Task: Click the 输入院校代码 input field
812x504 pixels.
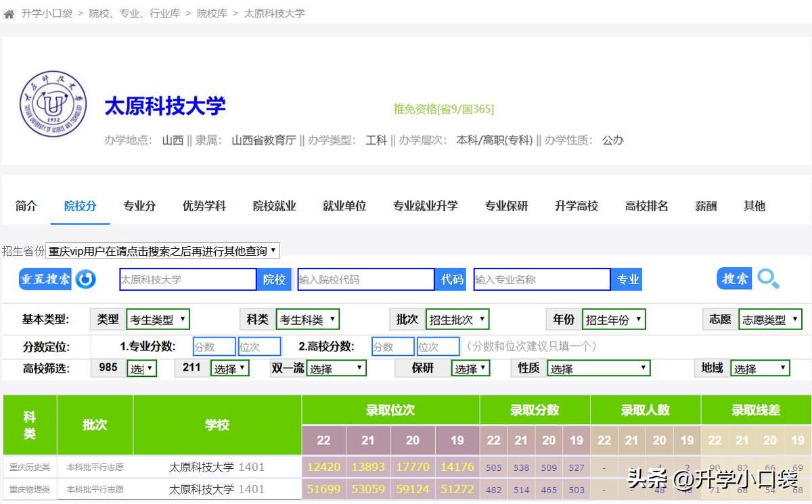Action: point(366,279)
